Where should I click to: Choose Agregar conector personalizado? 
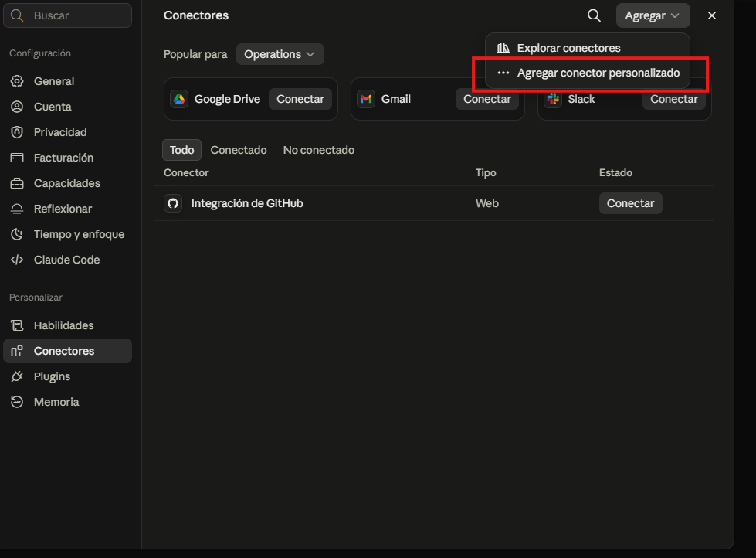tap(587, 73)
